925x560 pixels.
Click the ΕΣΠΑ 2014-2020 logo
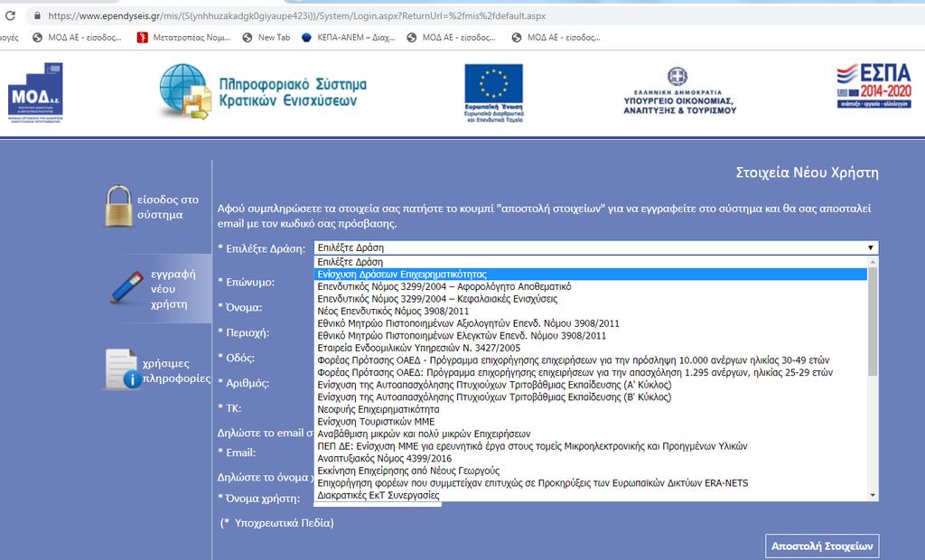[x=874, y=86]
